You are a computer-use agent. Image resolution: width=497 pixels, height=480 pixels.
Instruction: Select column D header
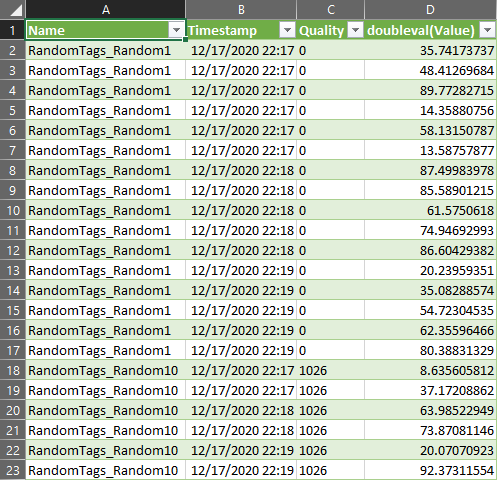(x=430, y=9)
